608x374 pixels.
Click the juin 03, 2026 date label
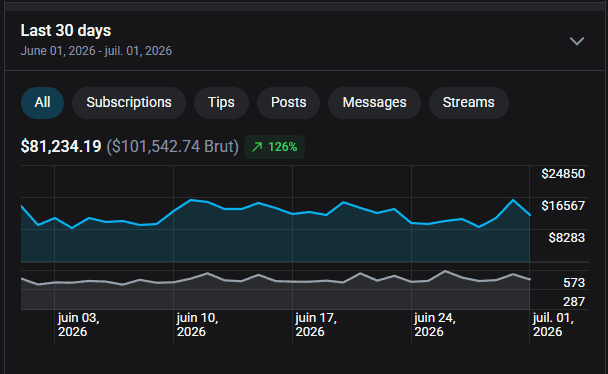pos(79,325)
